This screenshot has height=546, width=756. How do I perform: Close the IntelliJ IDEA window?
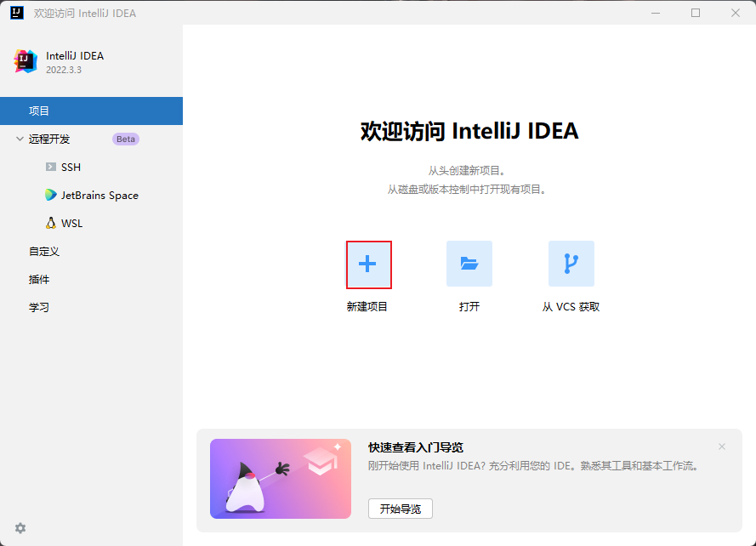(x=736, y=13)
